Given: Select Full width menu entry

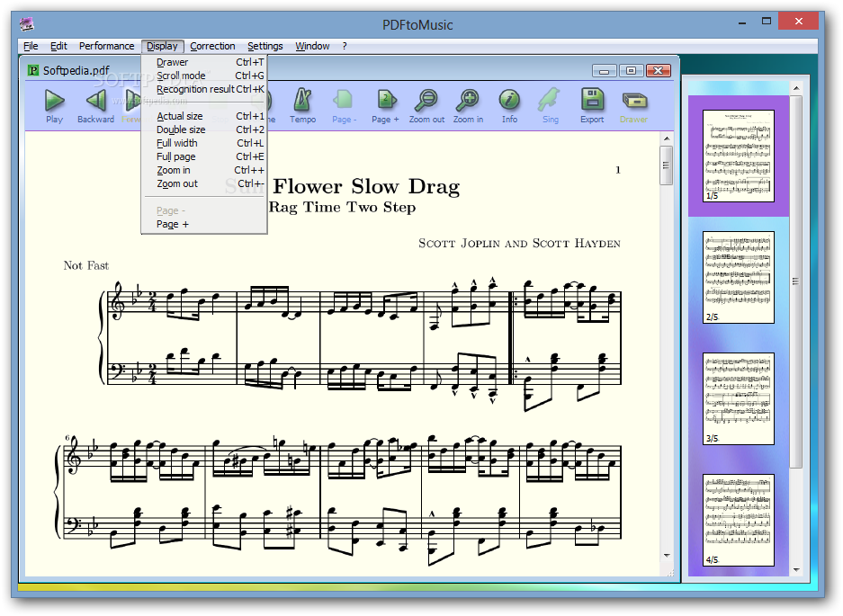Looking at the screenshot, I should pos(204,143).
